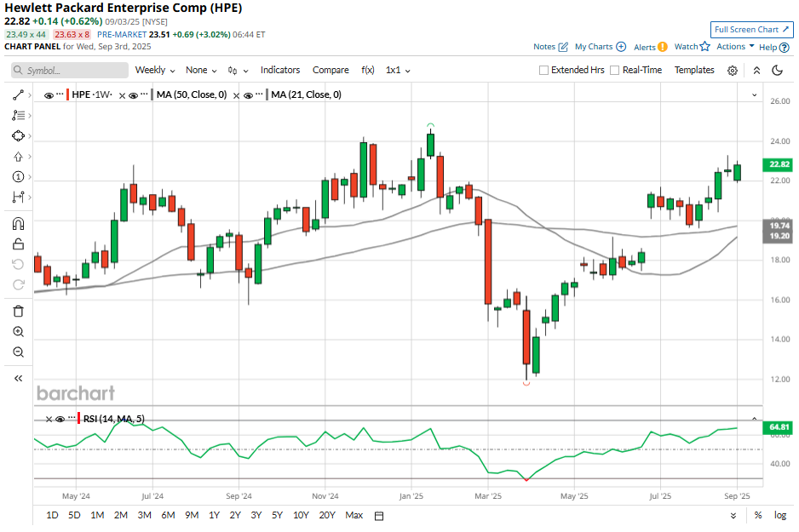Open the Indicators panel
The height and width of the screenshot is (532, 799).
point(280,71)
